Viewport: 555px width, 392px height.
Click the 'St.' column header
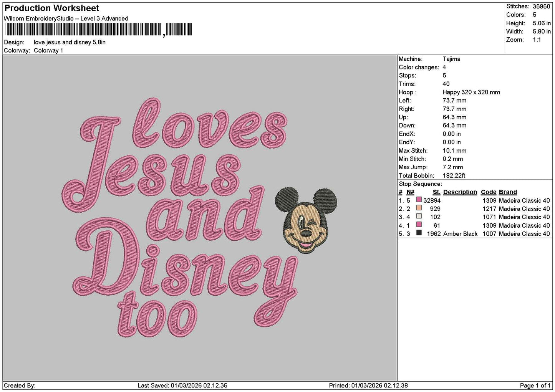pyautogui.click(x=436, y=192)
